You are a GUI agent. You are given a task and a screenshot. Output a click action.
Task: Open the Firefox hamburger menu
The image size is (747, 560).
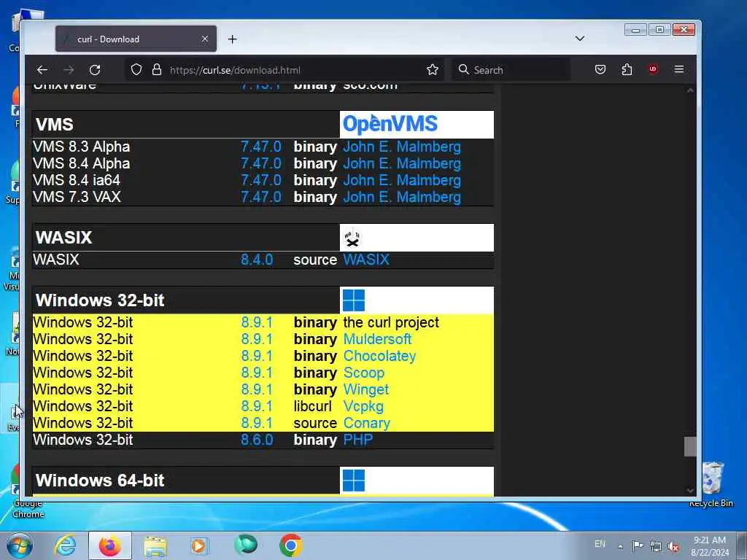tap(679, 70)
